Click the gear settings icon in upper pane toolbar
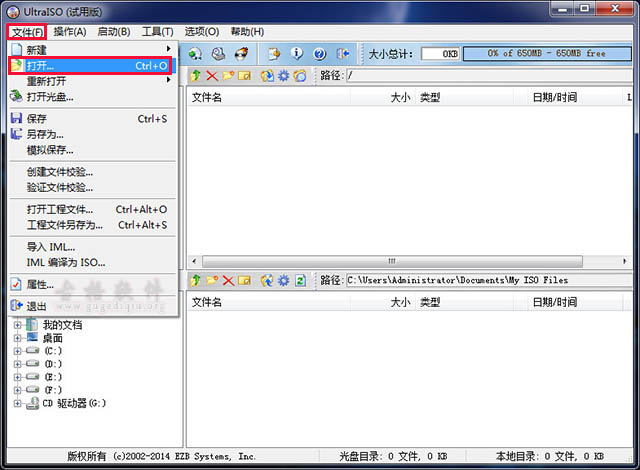Viewport: 640px width, 470px height. point(283,75)
